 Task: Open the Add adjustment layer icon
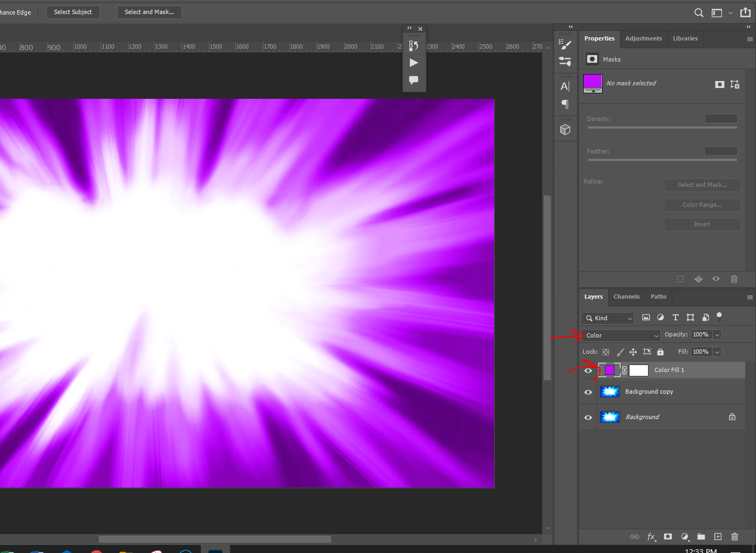click(685, 536)
